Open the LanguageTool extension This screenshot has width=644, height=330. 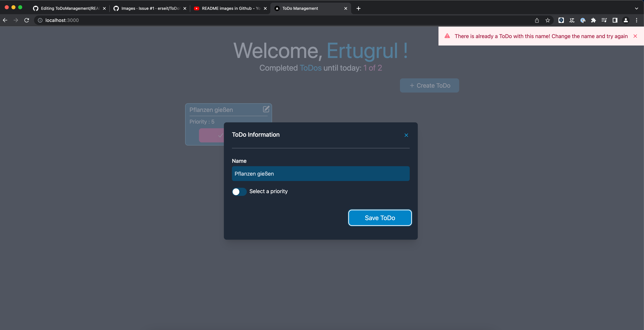click(572, 20)
